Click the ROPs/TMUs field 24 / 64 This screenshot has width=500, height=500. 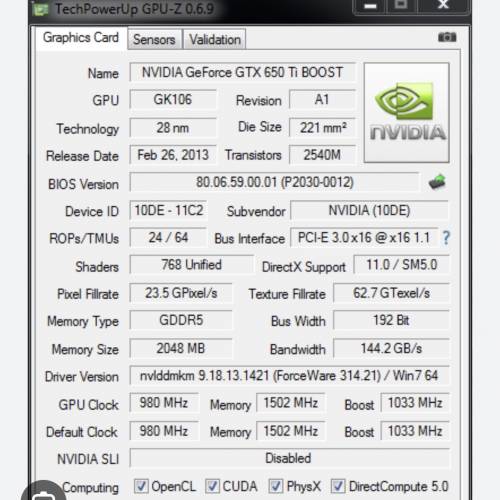click(168, 238)
